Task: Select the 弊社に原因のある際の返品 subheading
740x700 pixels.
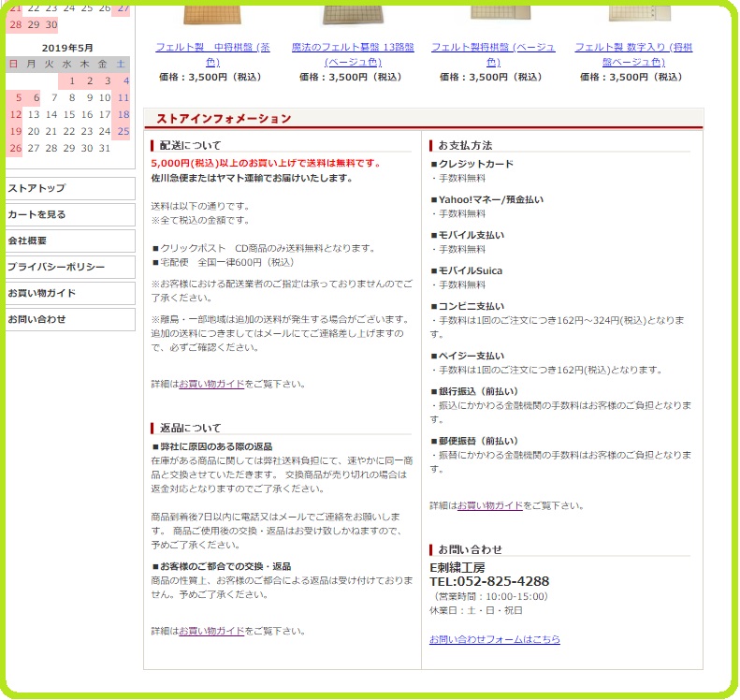Action: (212, 447)
